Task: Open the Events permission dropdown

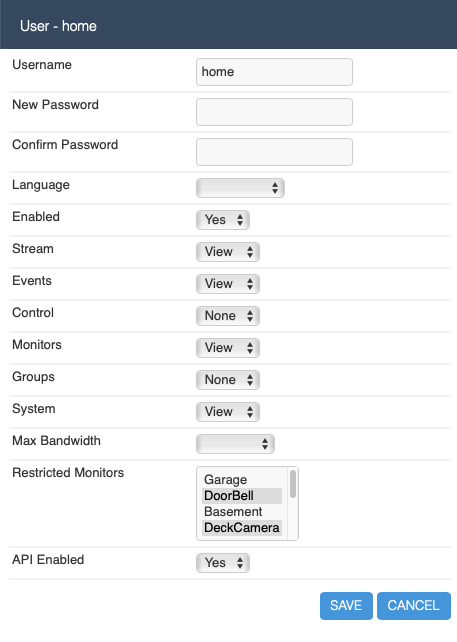Action: [x=228, y=284]
